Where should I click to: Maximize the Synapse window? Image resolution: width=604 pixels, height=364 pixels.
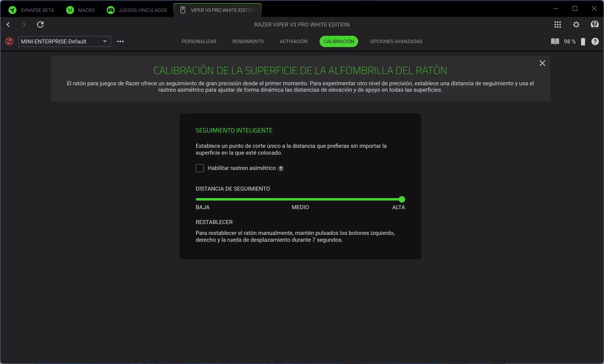[x=575, y=9]
